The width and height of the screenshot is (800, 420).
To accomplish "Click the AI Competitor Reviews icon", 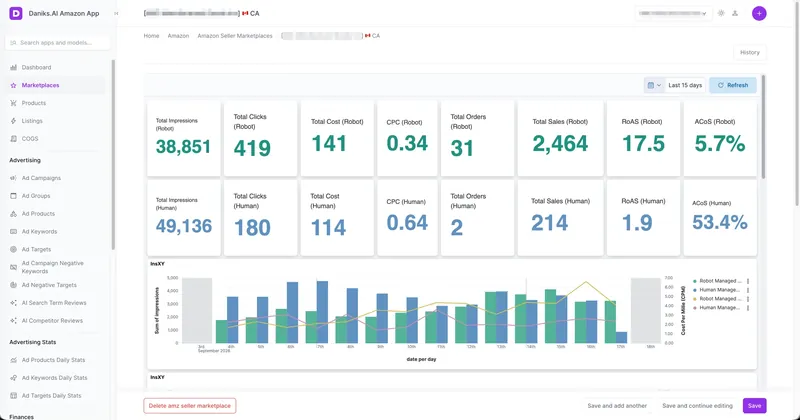I will tap(13, 321).
